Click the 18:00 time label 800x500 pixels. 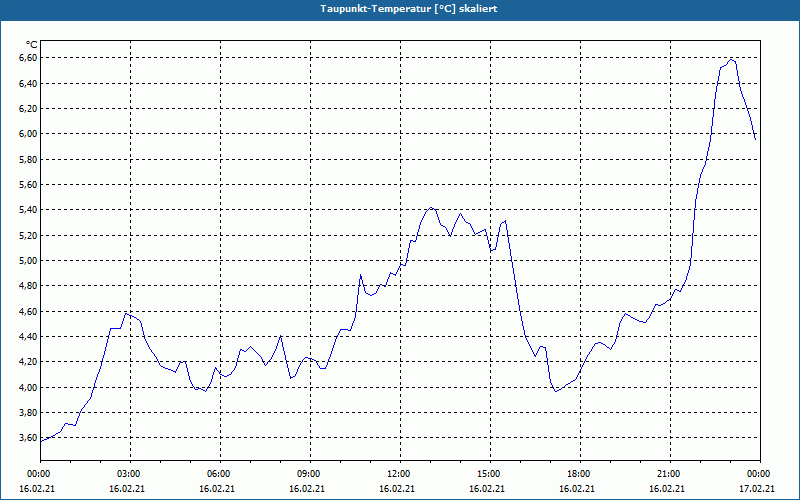[580, 474]
